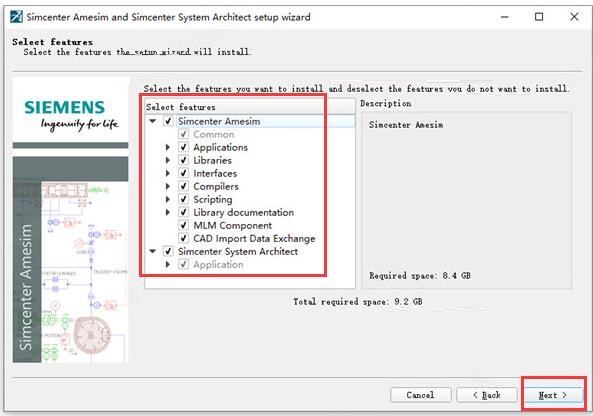
Task: Disable the Interfaces feature checkbox
Action: [183, 173]
